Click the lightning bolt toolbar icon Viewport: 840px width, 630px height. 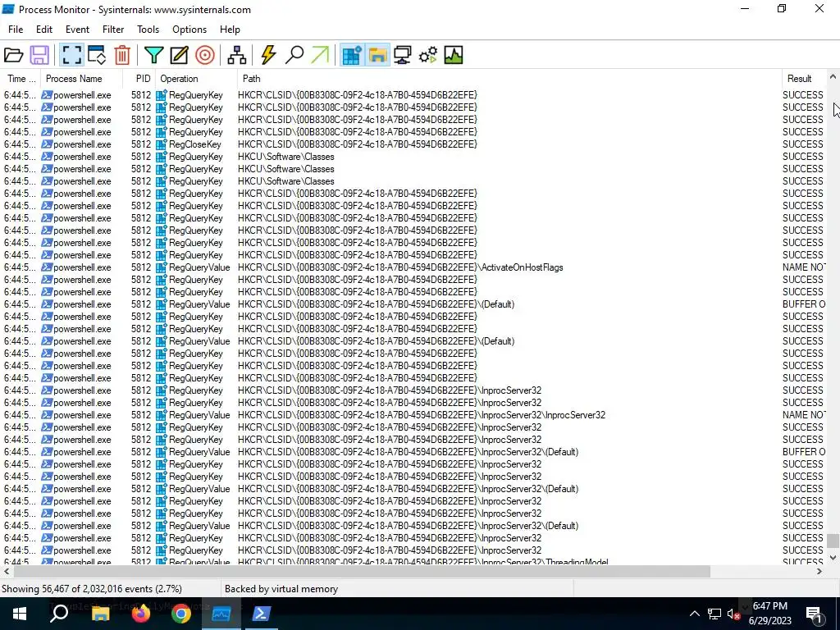[x=268, y=55]
